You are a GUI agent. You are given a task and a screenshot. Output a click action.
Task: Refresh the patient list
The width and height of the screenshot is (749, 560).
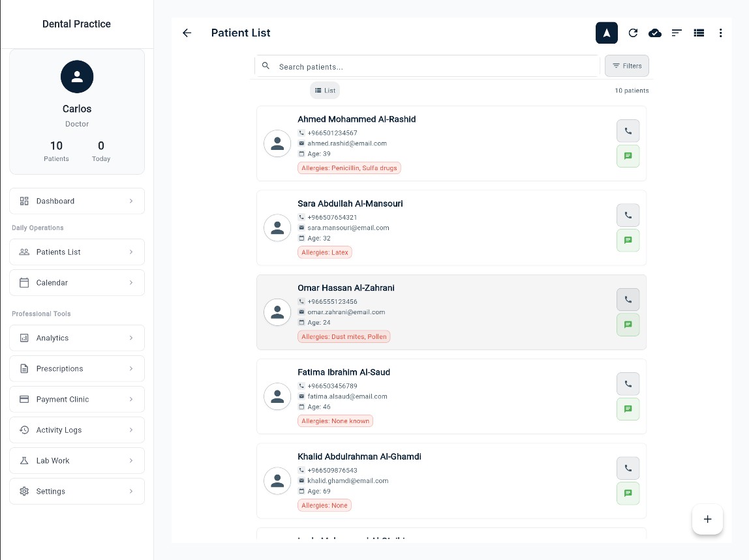coord(633,33)
